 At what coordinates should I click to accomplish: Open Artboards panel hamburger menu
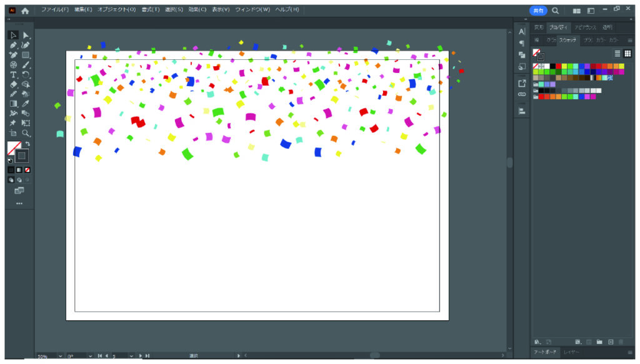tap(630, 352)
